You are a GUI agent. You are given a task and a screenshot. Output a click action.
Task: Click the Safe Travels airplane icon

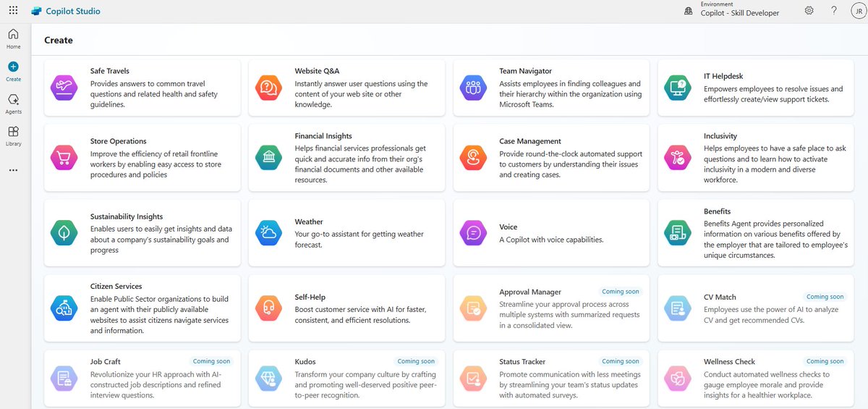click(x=64, y=88)
